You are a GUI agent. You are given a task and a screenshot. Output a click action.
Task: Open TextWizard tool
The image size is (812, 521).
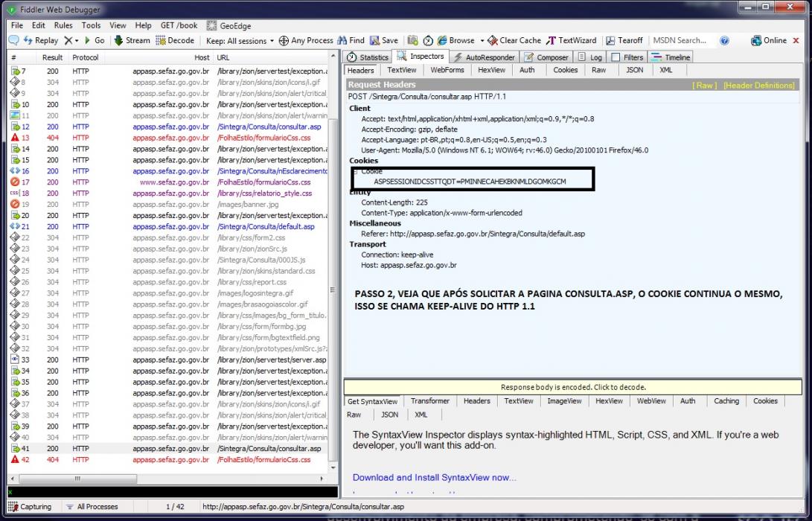571,40
